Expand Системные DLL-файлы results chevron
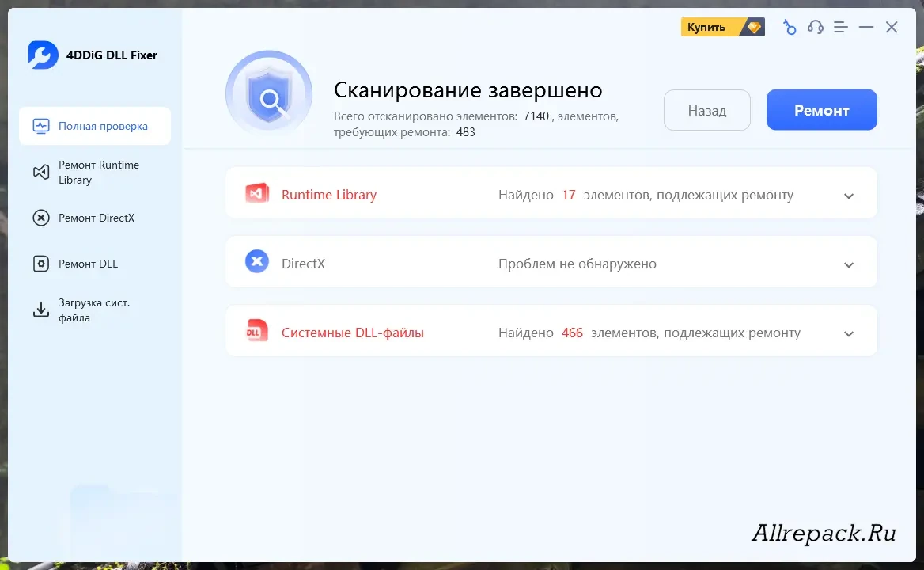The image size is (924, 570). pyautogui.click(x=849, y=333)
